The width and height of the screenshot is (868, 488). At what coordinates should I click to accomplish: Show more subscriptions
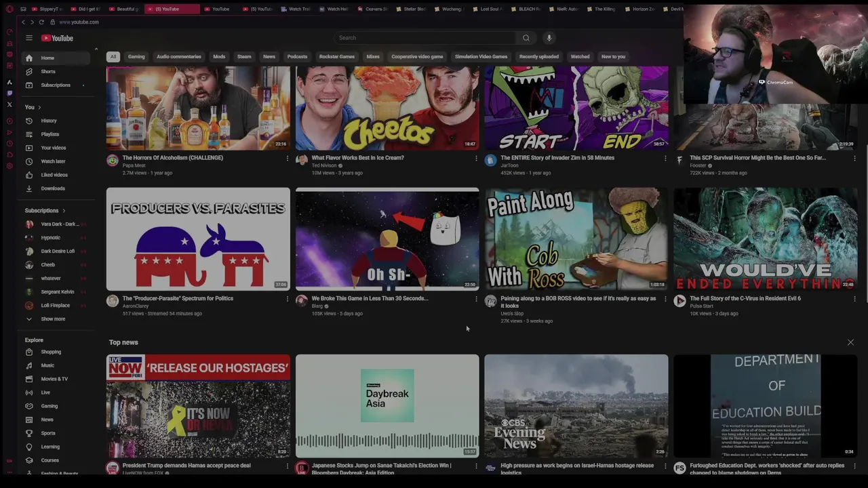click(x=54, y=319)
